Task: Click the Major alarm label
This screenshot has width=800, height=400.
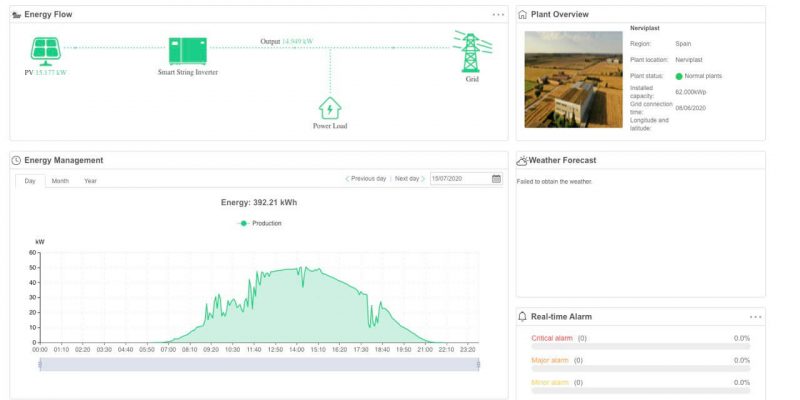Action: [x=549, y=360]
